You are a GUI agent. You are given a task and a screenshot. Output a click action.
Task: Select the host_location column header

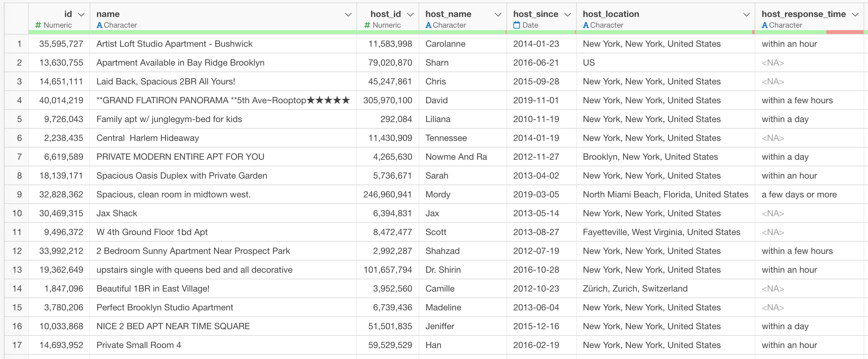click(x=666, y=19)
